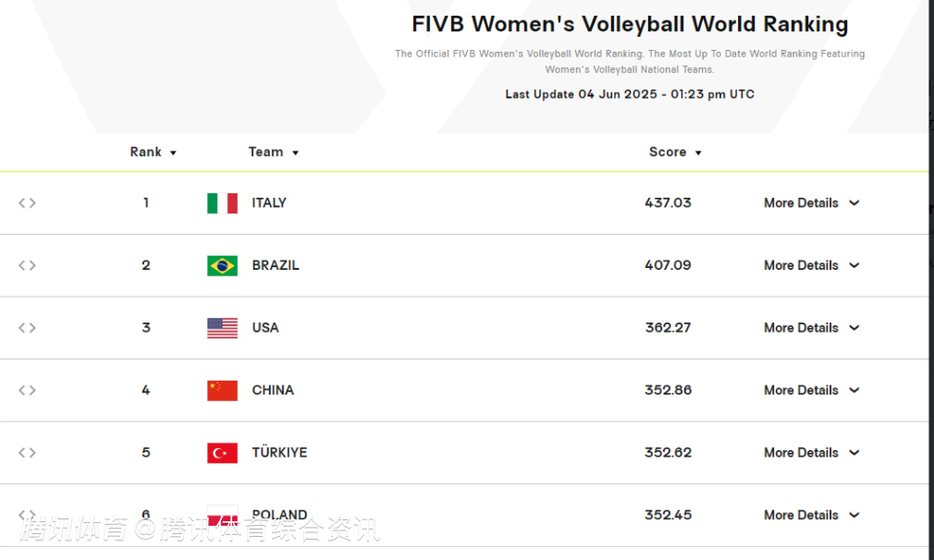Click the Italy flag icon
This screenshot has width=934, height=560.
coord(222,203)
